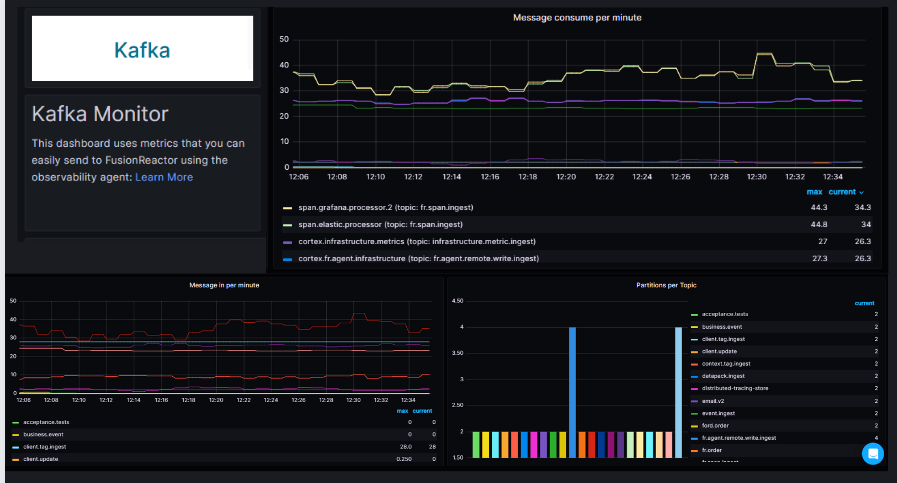The height and width of the screenshot is (483, 897).
Task: Toggle event.ingest in Partitions legend
Action: click(x=719, y=413)
